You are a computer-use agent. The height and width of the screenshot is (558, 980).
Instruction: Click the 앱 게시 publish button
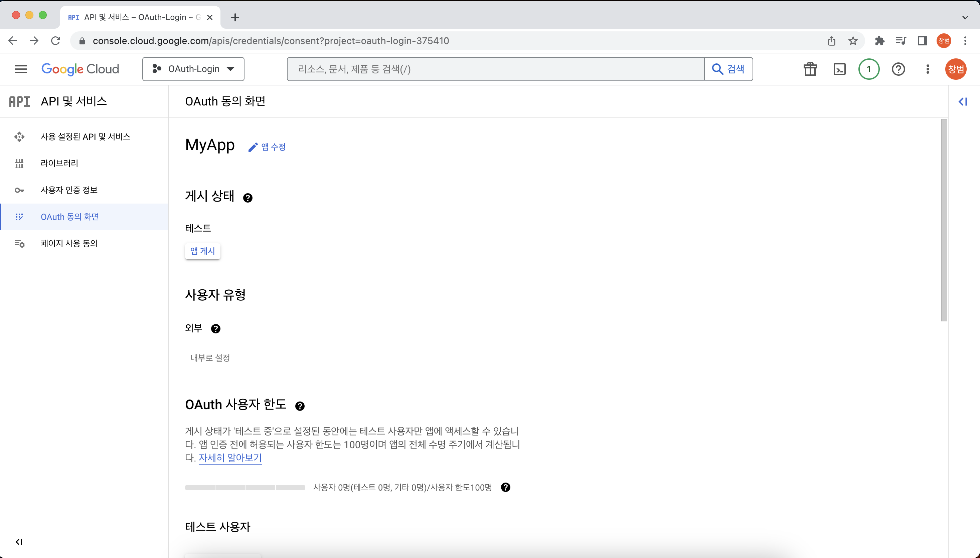(x=202, y=251)
